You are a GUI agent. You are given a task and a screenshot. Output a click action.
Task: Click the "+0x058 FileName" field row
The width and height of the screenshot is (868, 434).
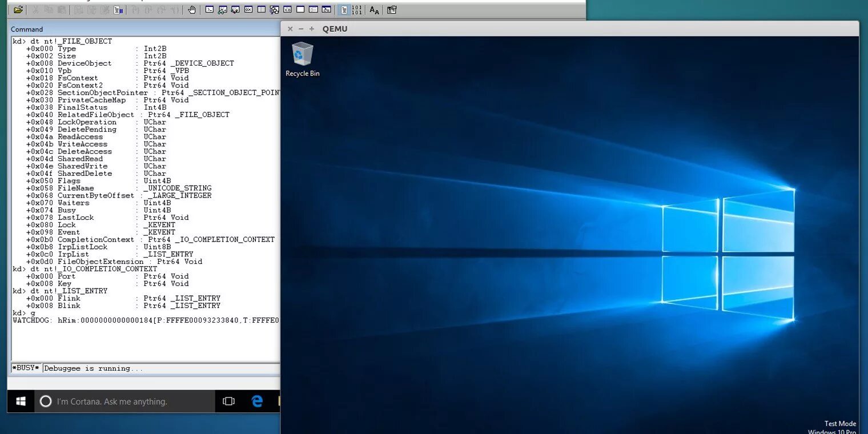click(x=119, y=188)
